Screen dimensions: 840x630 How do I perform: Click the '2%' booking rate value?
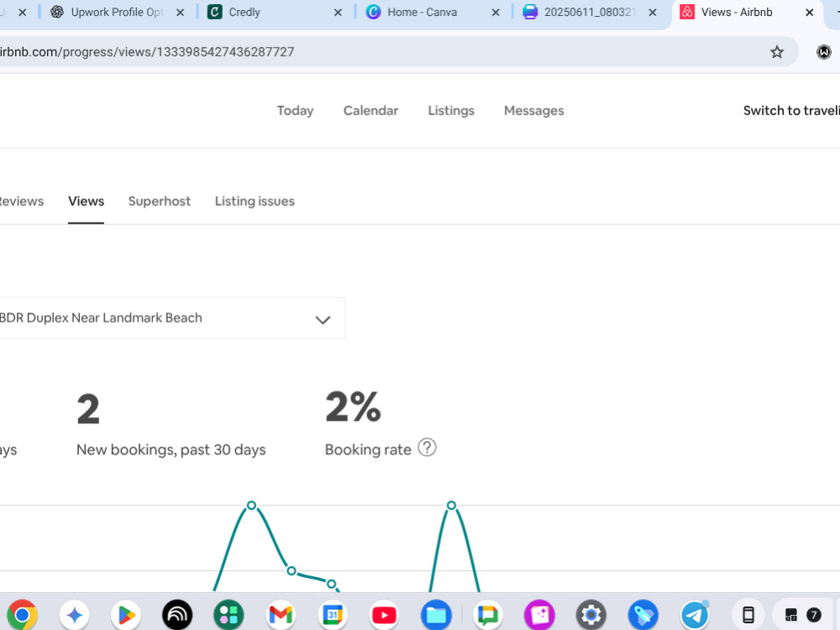(353, 407)
